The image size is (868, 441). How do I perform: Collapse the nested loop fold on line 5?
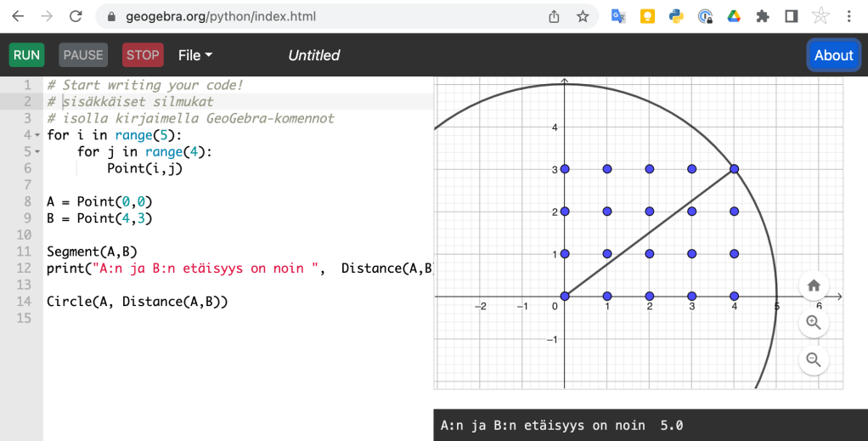pos(37,152)
